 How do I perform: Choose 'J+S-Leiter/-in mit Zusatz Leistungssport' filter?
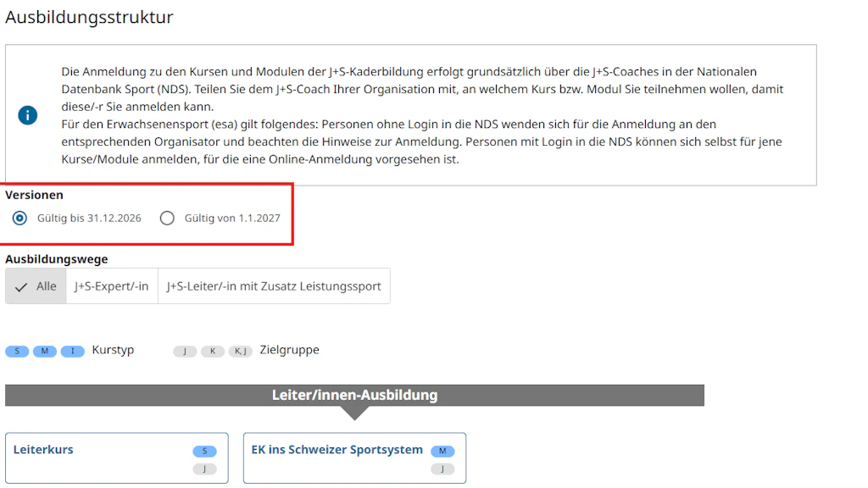click(274, 286)
